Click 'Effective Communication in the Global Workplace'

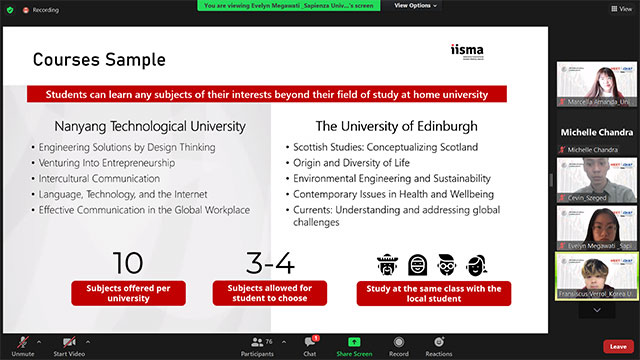[x=144, y=210]
